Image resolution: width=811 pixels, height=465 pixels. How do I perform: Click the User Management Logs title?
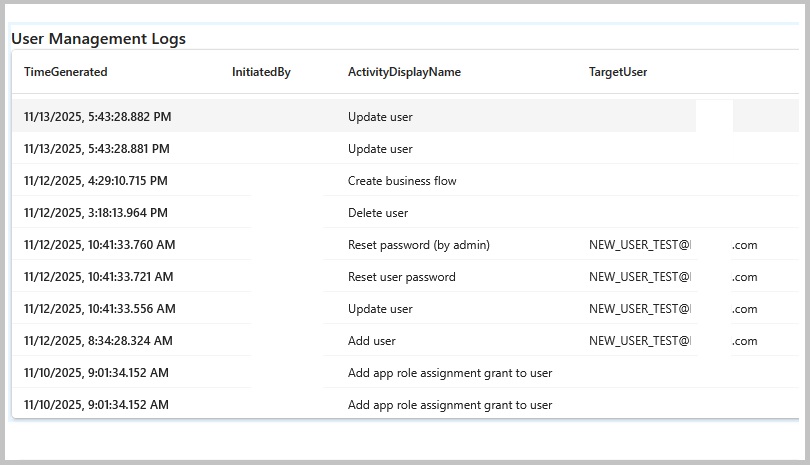[98, 39]
